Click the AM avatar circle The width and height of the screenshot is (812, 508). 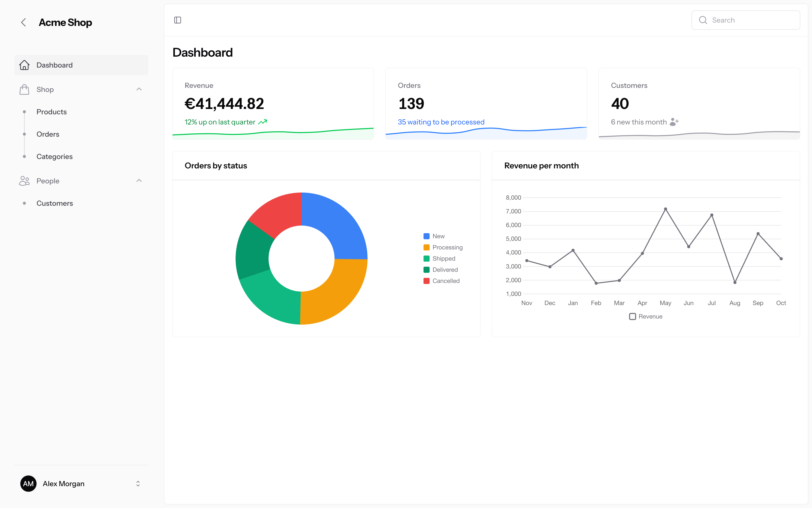pyautogui.click(x=28, y=483)
